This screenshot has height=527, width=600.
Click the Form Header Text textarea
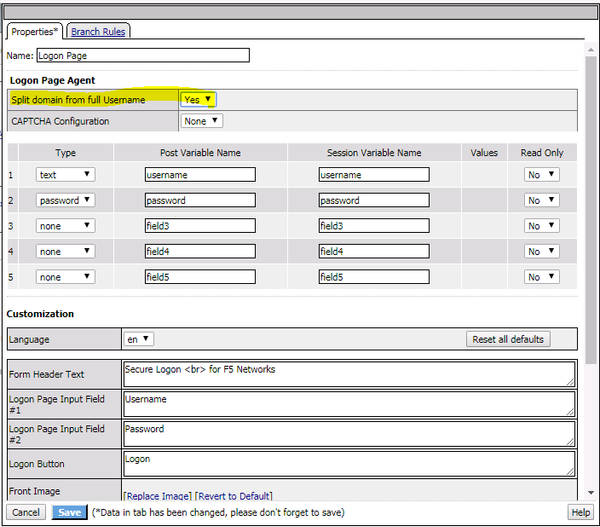pos(349,374)
